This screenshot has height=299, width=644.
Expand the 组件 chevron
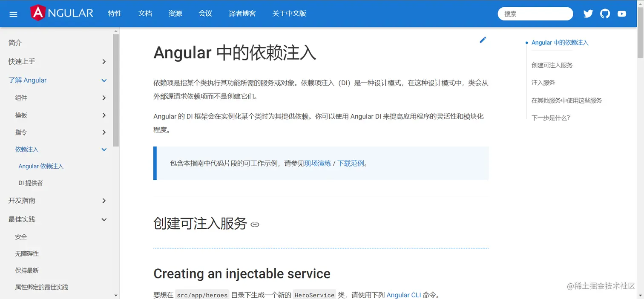[x=104, y=98]
